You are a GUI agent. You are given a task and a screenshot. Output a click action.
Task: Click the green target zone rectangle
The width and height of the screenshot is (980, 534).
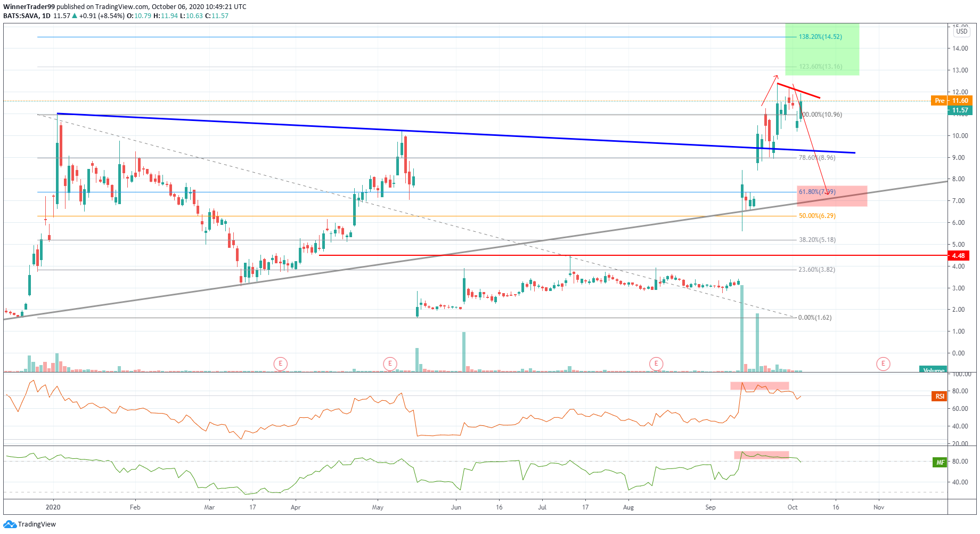tap(822, 49)
